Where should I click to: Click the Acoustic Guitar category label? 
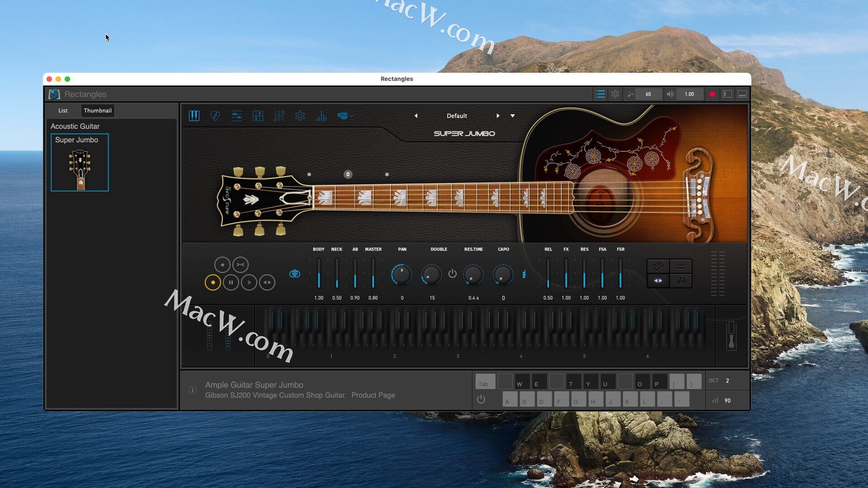click(75, 127)
